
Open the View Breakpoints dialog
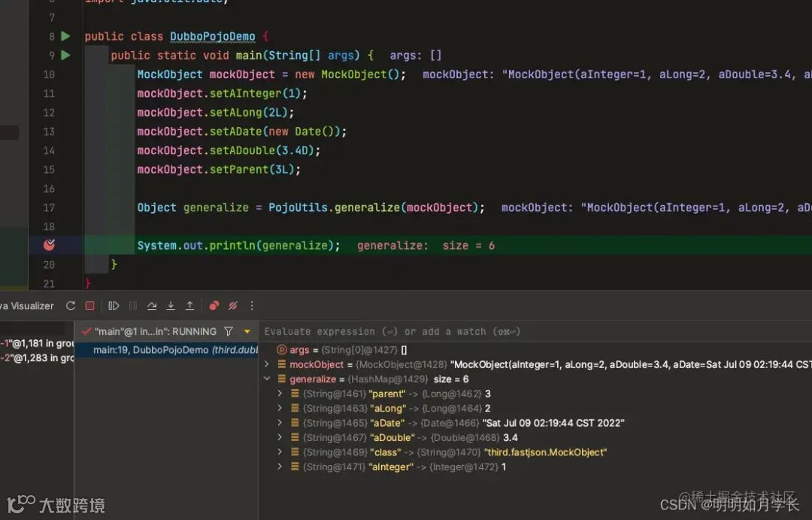click(214, 306)
